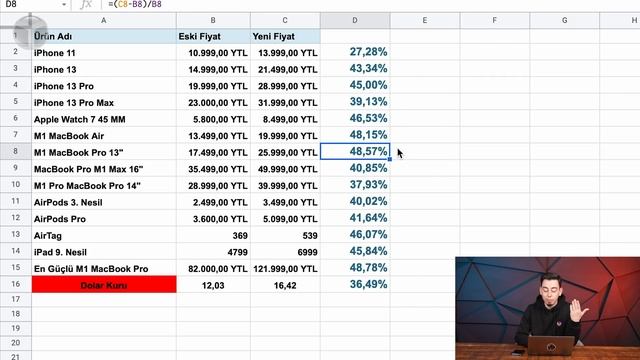Image resolution: width=640 pixels, height=360 pixels.
Task: Select the 'AirPods Pro' cell
Action: 104,219
